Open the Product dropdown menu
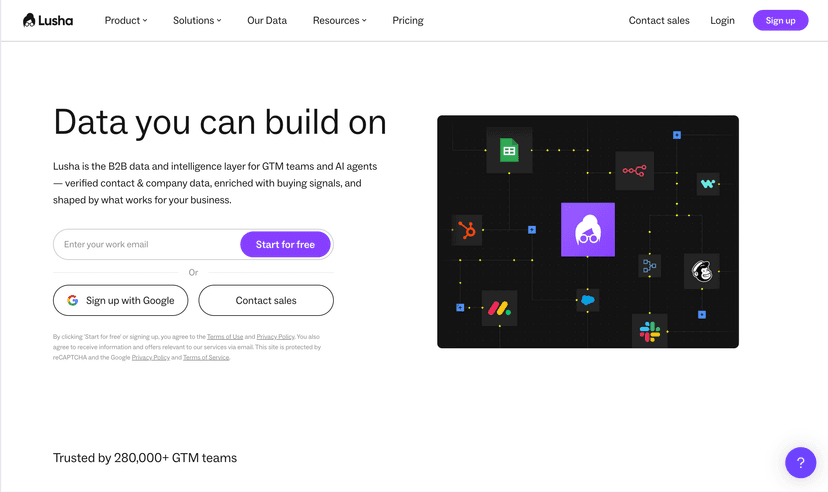The height and width of the screenshot is (492, 828). pos(126,21)
